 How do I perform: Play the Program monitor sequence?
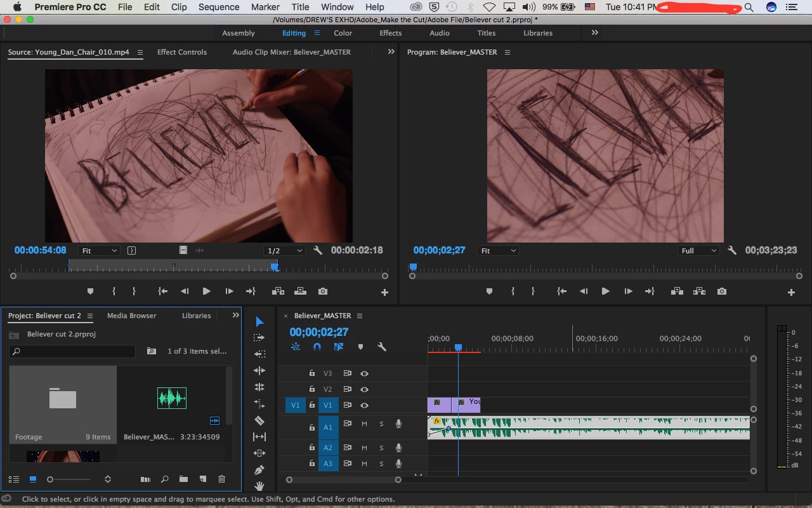click(x=605, y=291)
